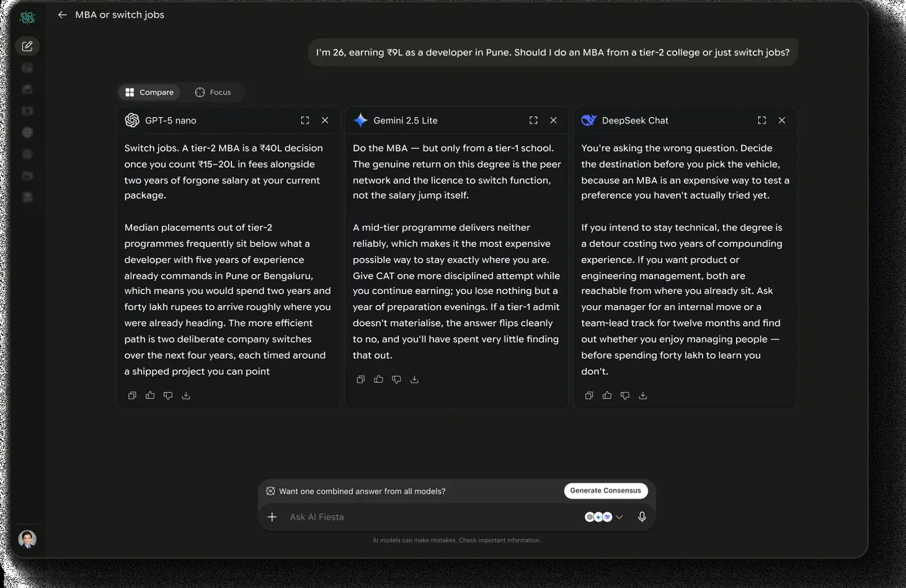Open the model selector dropdown in the prompt bar
The width and height of the screenshot is (906, 588).
[604, 517]
